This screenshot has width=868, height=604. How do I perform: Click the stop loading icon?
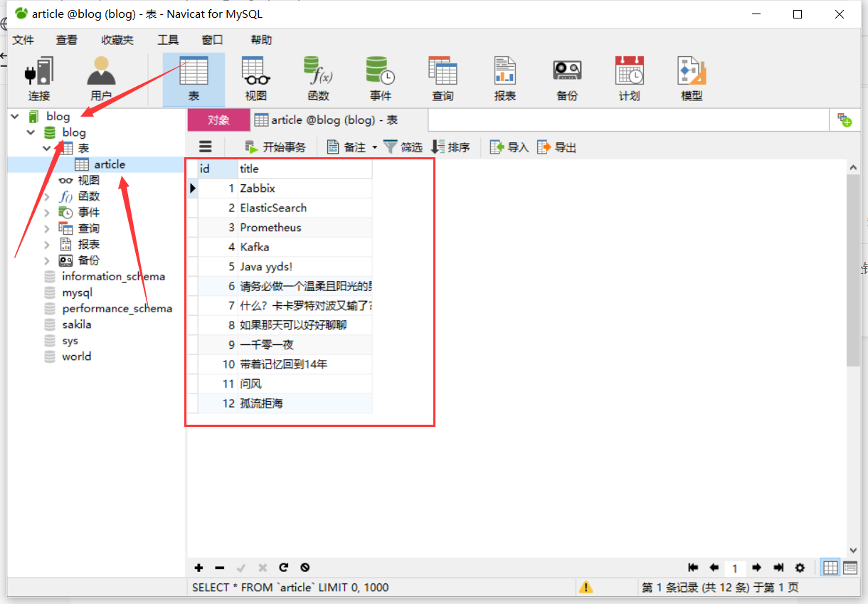pyautogui.click(x=305, y=568)
